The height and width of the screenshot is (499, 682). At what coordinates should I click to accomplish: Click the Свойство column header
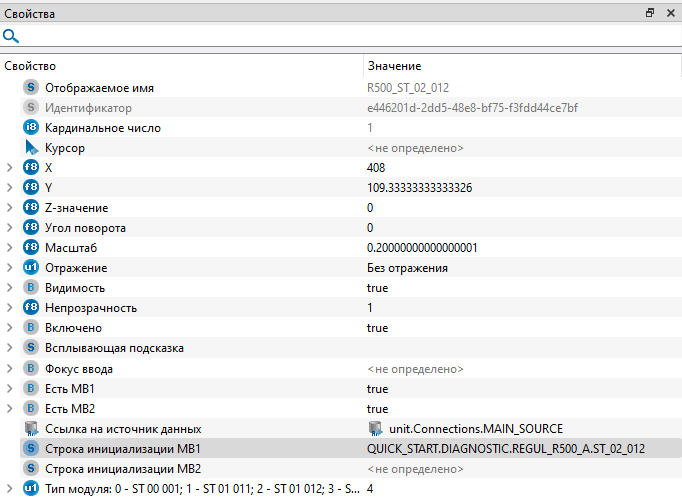coord(180,65)
